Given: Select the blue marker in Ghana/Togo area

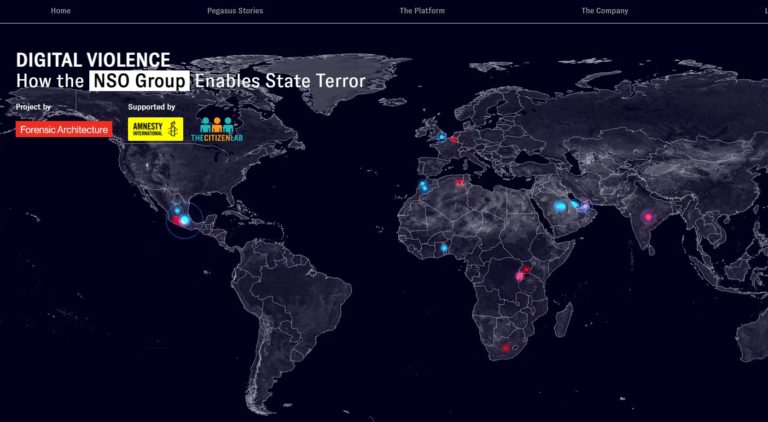Looking at the screenshot, I should tap(444, 248).
